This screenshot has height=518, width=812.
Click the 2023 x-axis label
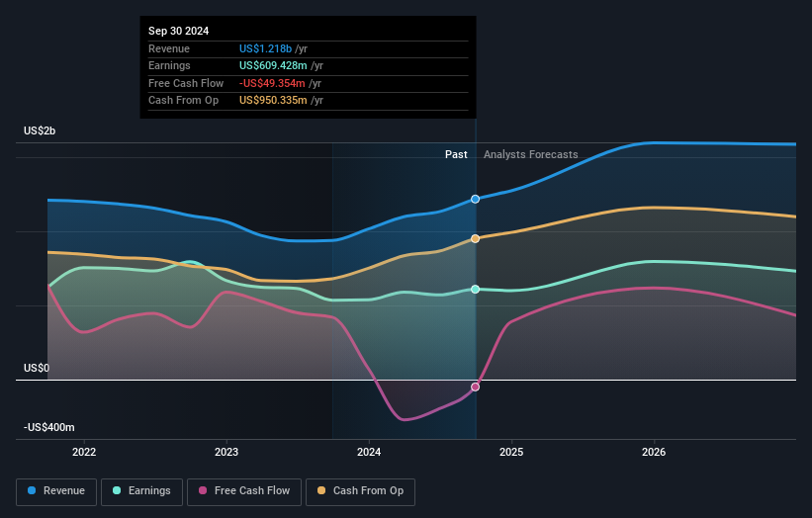(226, 452)
